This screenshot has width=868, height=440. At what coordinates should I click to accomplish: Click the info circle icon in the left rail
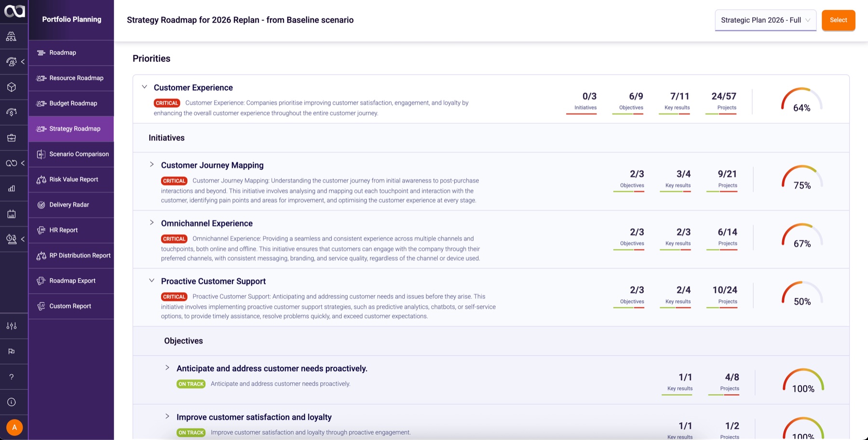[11, 402]
